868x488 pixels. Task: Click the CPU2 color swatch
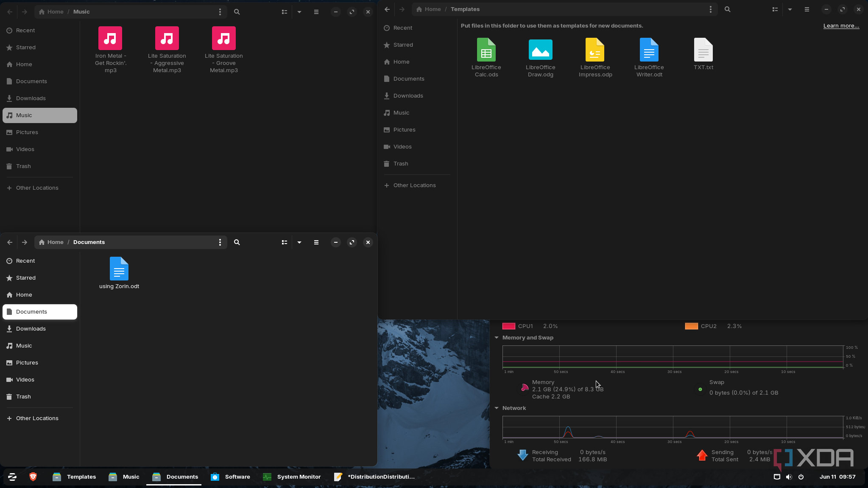tap(692, 326)
